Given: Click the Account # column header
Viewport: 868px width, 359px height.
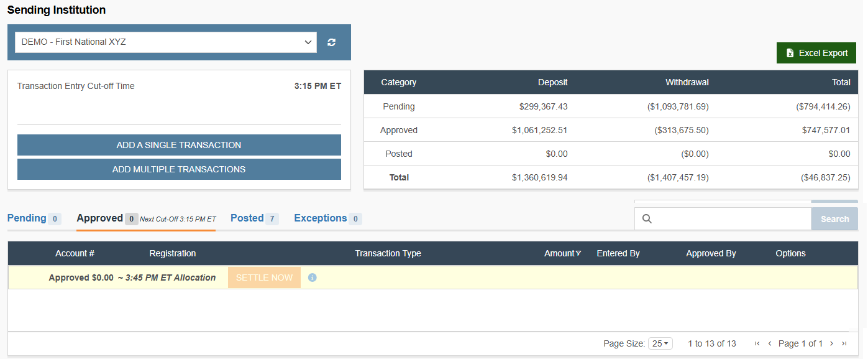Looking at the screenshot, I should tap(75, 253).
